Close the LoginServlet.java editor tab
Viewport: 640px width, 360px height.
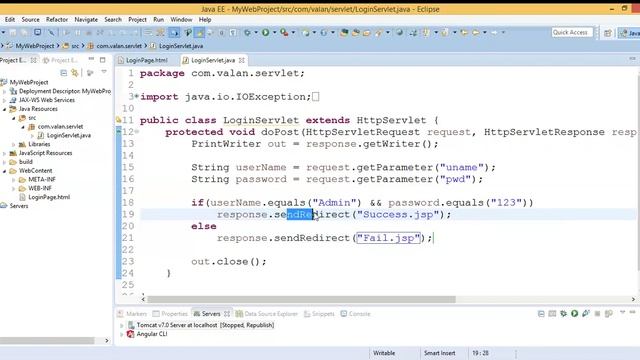coord(242,60)
